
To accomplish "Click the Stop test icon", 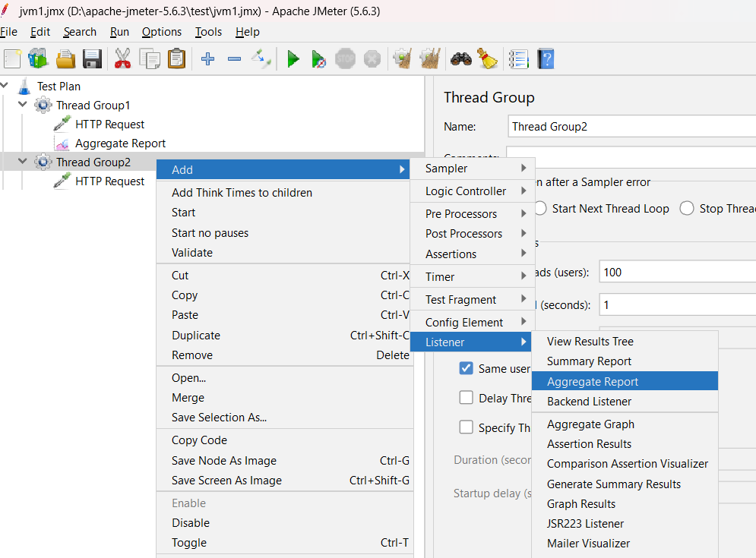I will (x=345, y=59).
